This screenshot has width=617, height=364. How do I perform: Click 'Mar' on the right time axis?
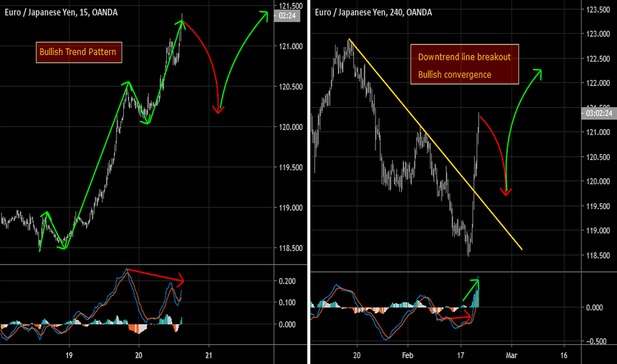(x=511, y=355)
